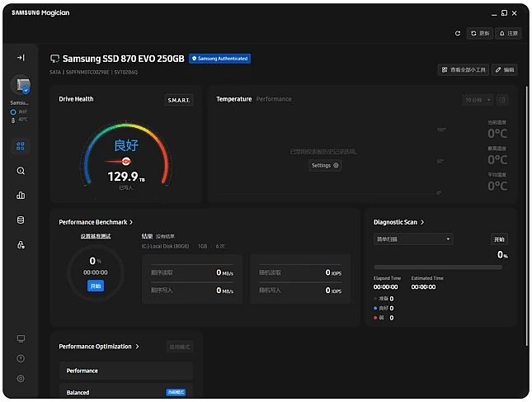The height and width of the screenshot is (402, 532).
Task: Click the Diagnostic Scan progress bar
Action: pos(439,267)
